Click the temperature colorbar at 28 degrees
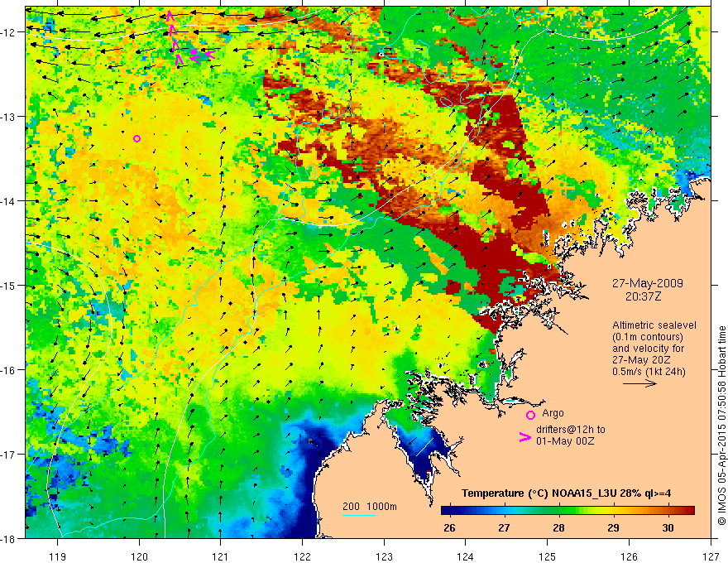This screenshot has width=728, height=563. coord(558,511)
